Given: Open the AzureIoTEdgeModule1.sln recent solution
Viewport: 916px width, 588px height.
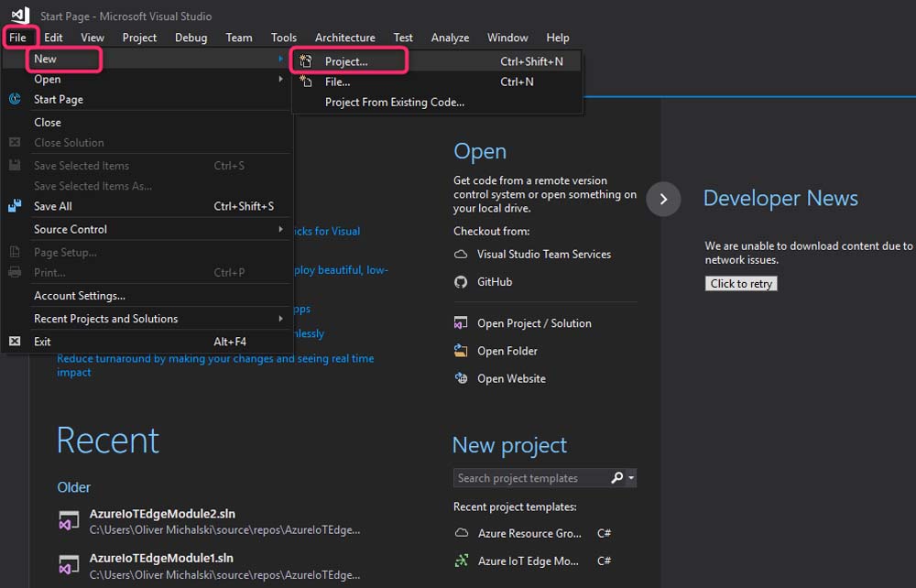Looking at the screenshot, I should tap(161, 558).
